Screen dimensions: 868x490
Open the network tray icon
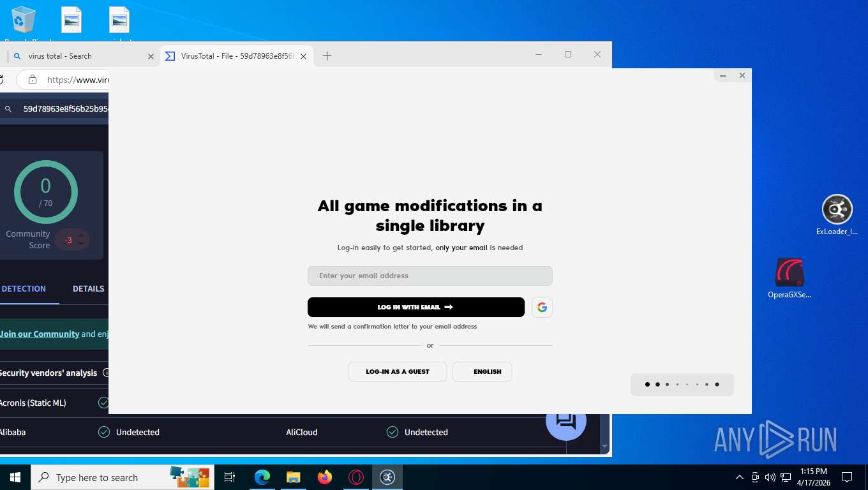pos(786,477)
